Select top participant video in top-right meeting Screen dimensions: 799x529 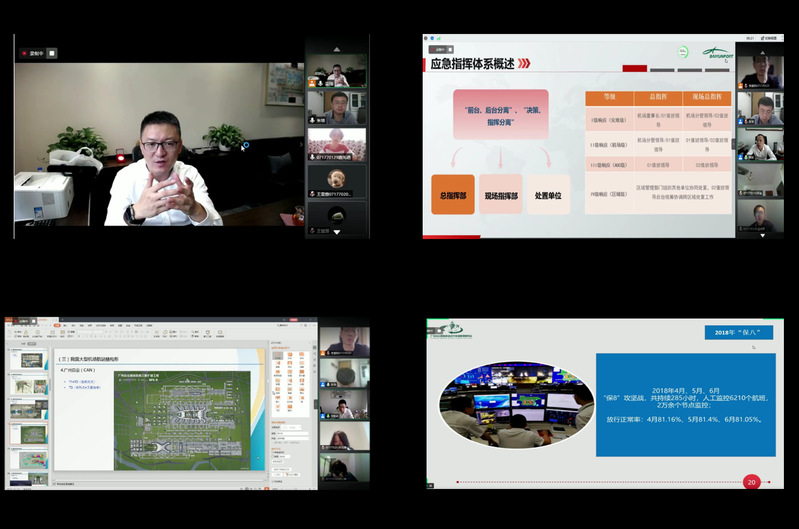click(760, 72)
